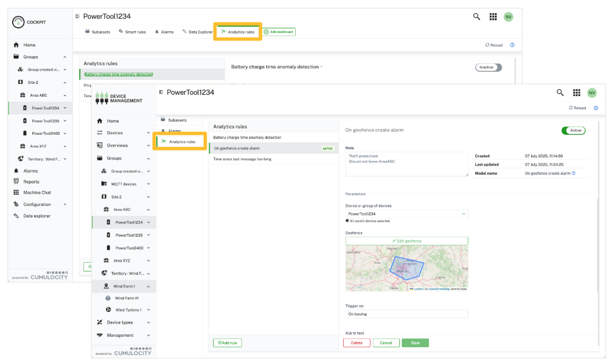This screenshot has width=613, height=364.
Task: Collapse the Wind Farm 1 tree node
Action: pyautogui.click(x=149, y=286)
